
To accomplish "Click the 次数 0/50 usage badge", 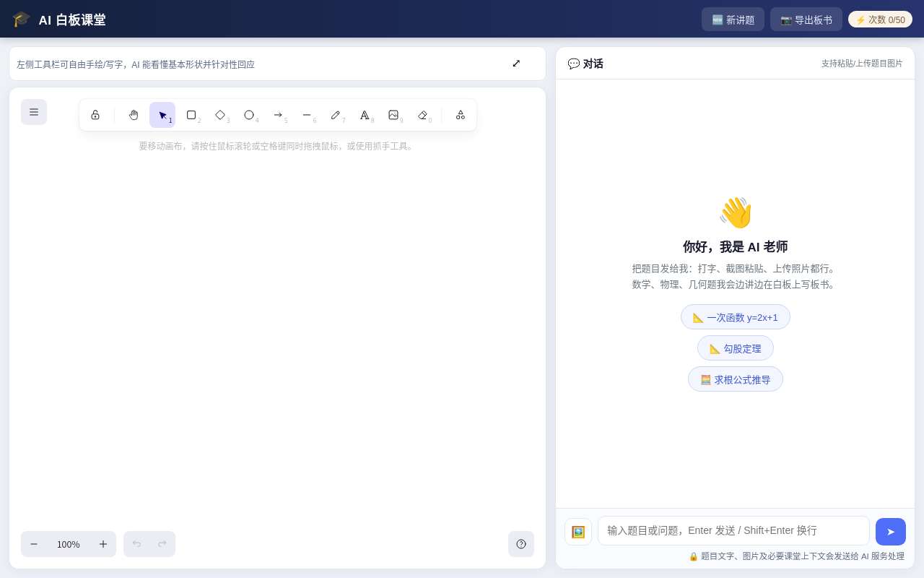I will coord(880,20).
